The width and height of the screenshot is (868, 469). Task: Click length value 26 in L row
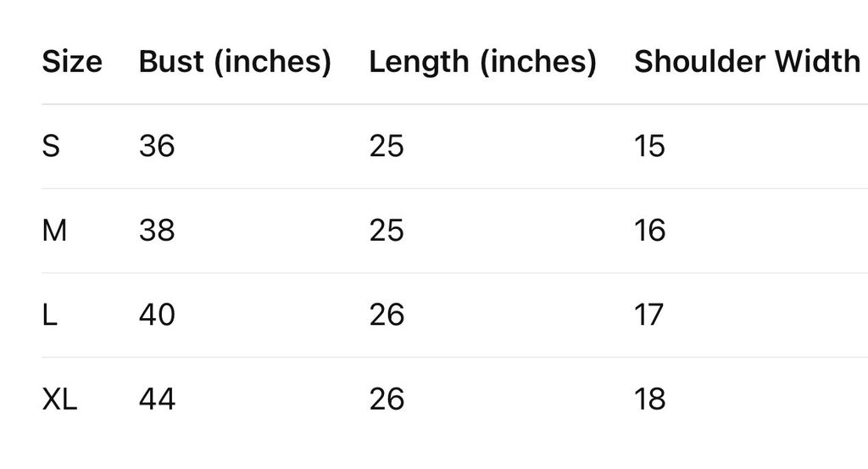coord(387,315)
